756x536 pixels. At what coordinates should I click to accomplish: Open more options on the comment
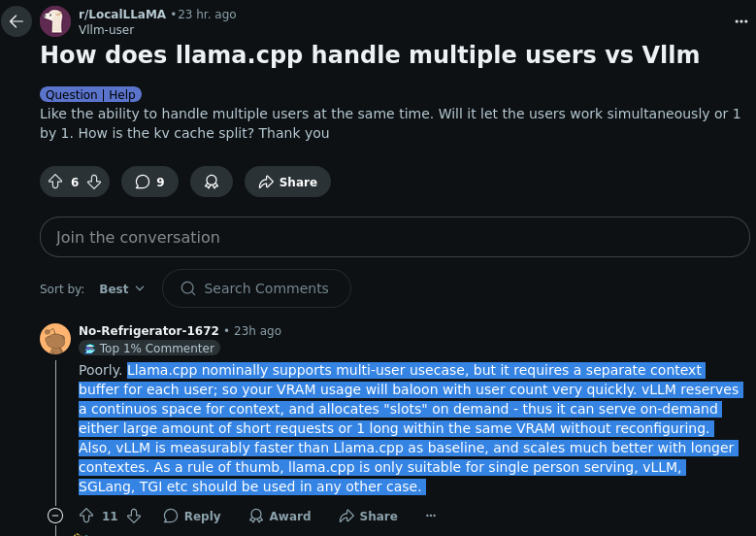tap(431, 516)
